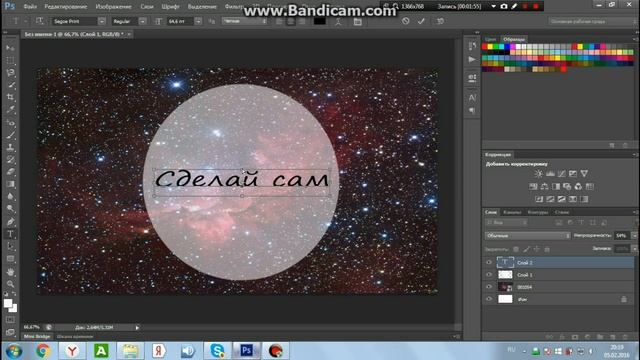Open the warped text dialog
Screen dimensions: 640x360
click(338, 21)
